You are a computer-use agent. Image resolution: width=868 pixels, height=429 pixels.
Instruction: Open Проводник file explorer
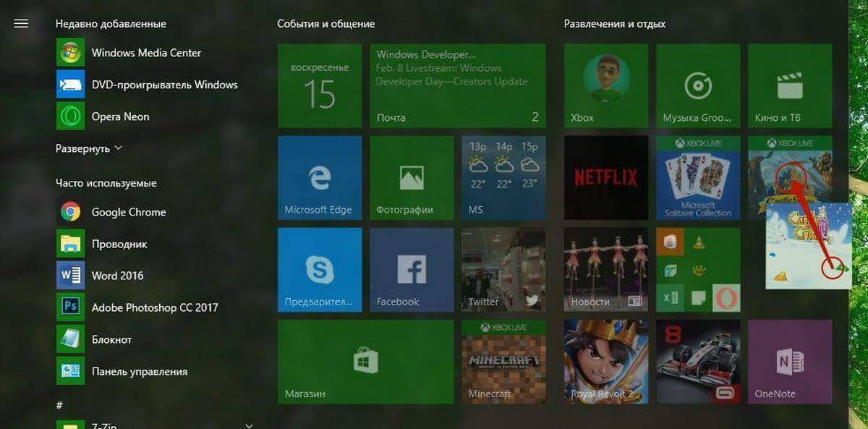(101, 244)
